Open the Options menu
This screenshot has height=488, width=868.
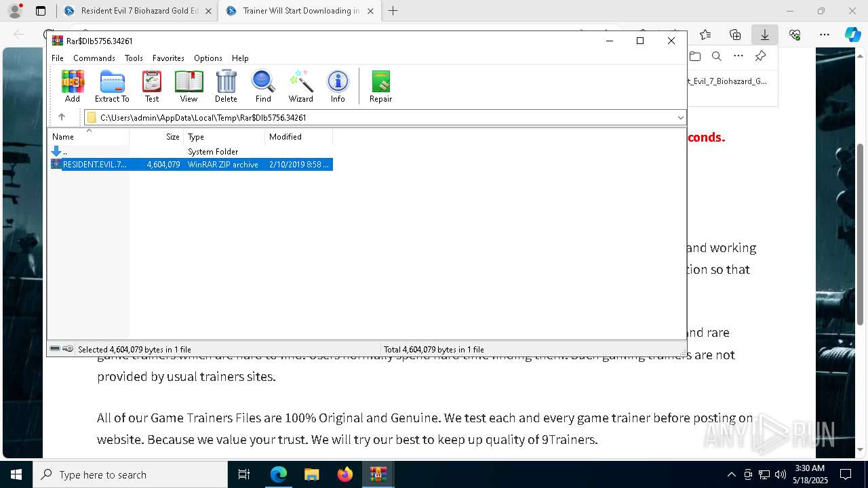[x=208, y=58]
